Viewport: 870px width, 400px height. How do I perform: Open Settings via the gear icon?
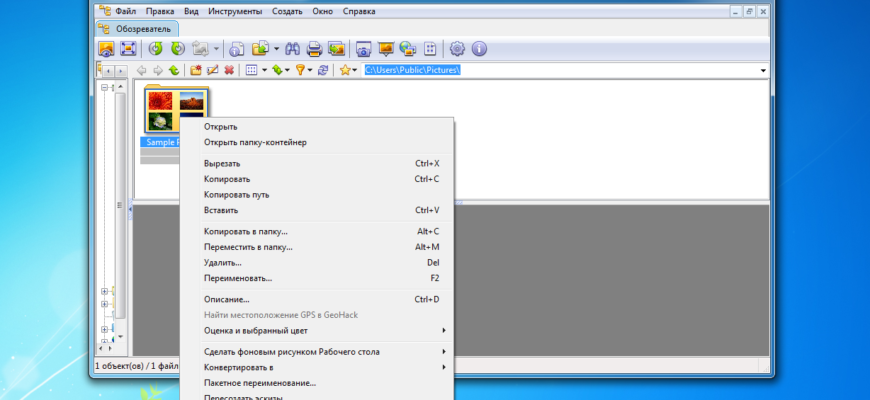[457, 48]
